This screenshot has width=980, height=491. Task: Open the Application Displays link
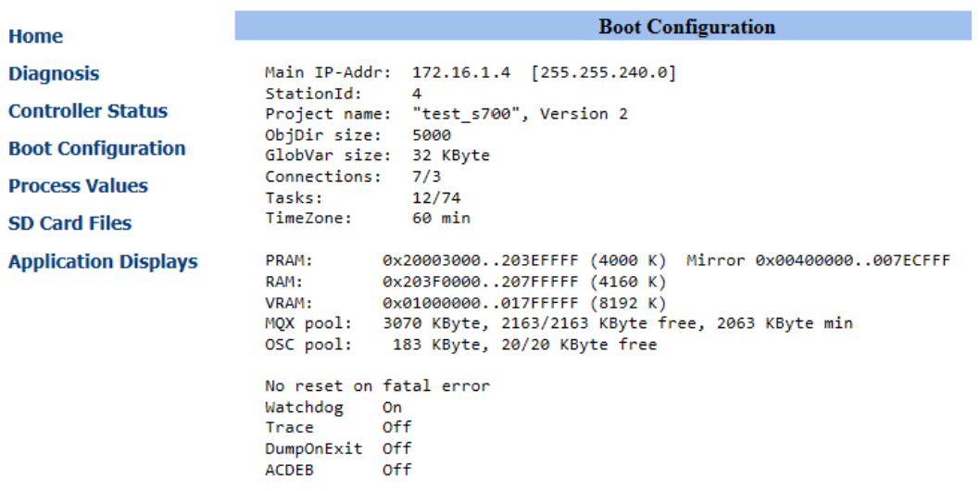103,262
